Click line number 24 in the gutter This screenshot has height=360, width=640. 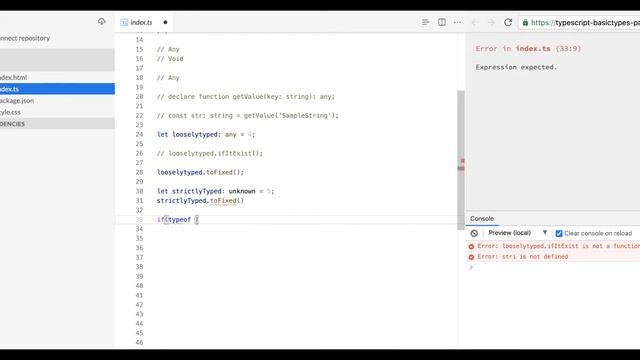tap(139, 134)
